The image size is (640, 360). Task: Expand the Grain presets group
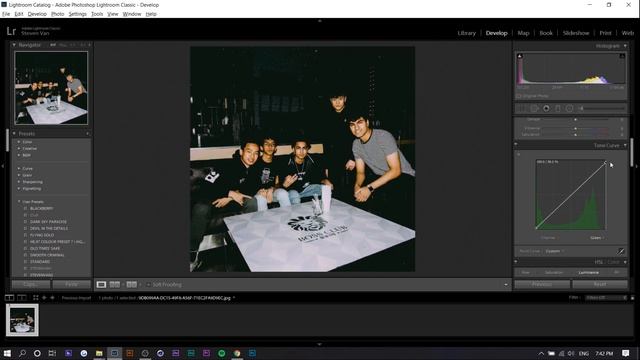19,175
